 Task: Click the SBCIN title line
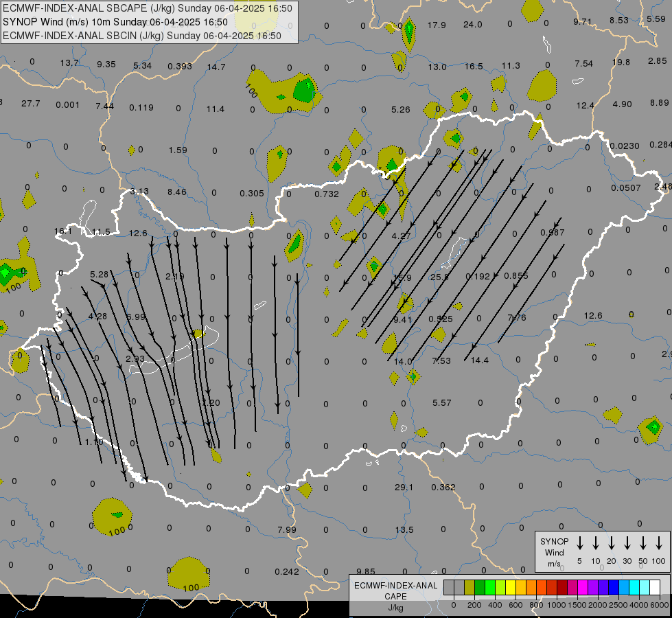click(x=142, y=36)
